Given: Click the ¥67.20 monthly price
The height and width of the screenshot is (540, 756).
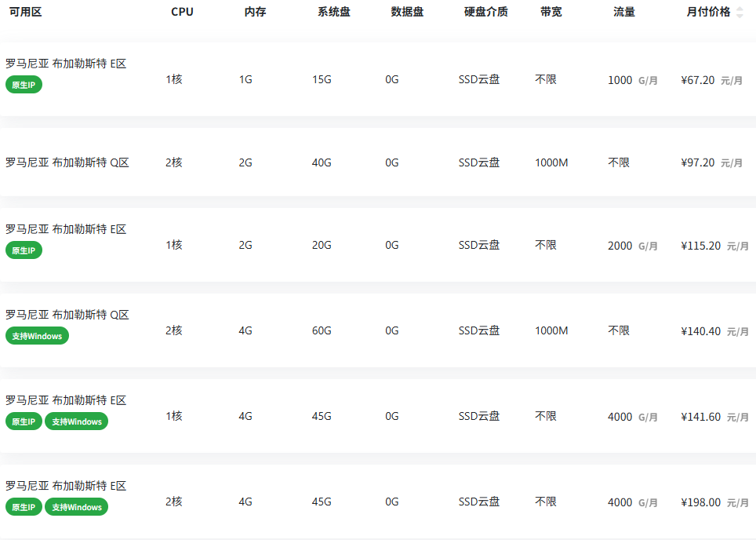Looking at the screenshot, I should pyautogui.click(x=697, y=80).
